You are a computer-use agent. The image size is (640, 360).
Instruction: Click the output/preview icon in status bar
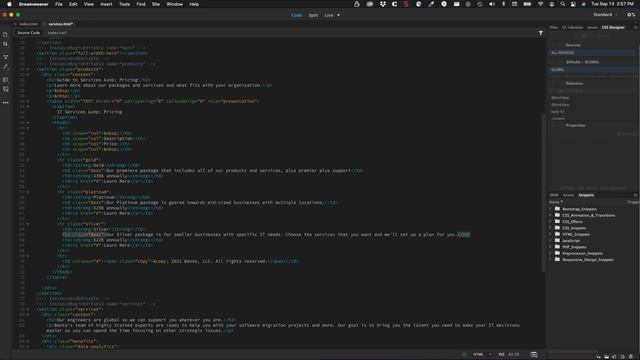(x=534, y=354)
